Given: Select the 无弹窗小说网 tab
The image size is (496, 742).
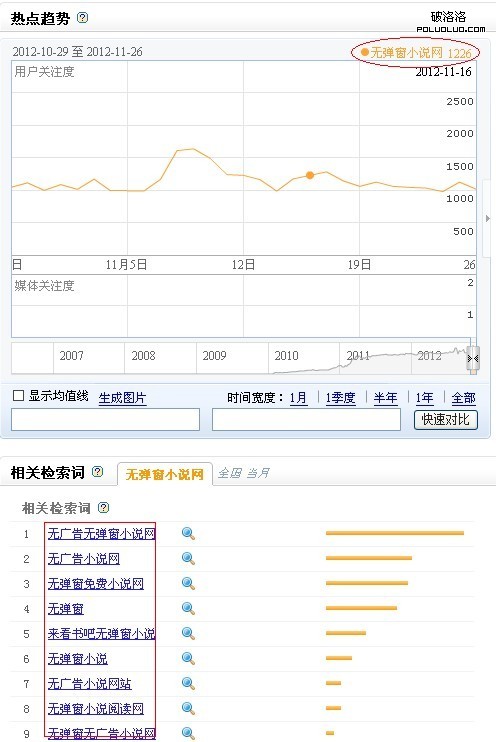Looking at the screenshot, I should coord(164,474).
